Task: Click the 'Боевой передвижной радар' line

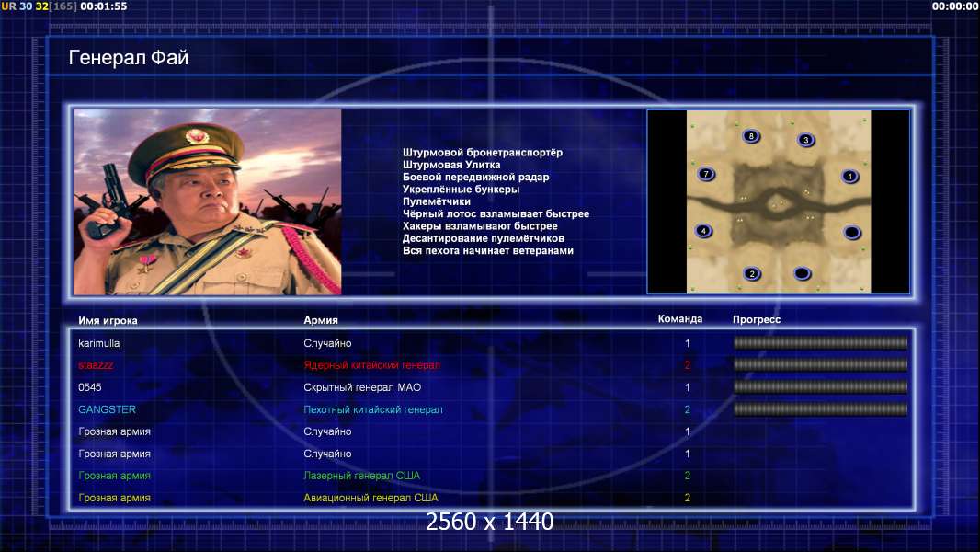Action: (475, 177)
